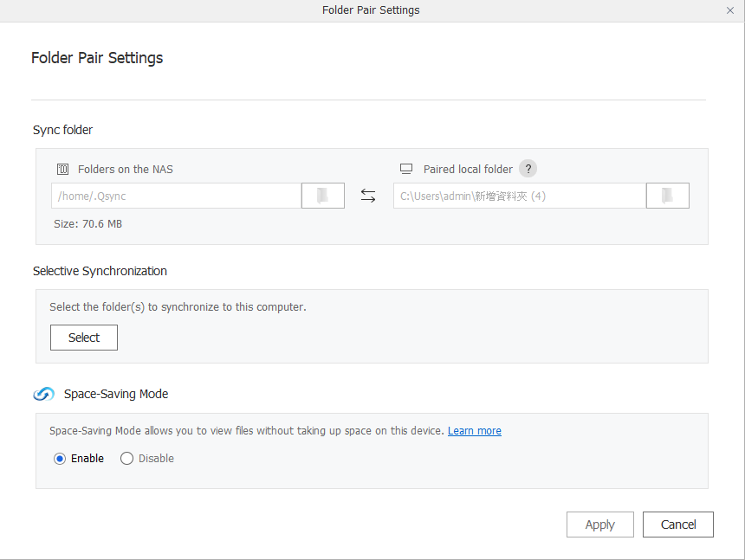This screenshot has width=745, height=560.
Task: Open Select for Selective Synchronization folders
Action: 84,338
